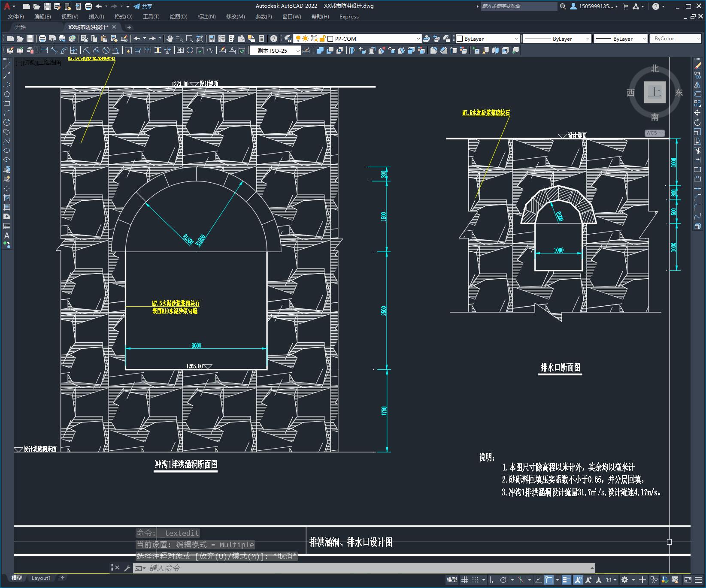Add a new drawing tab with plus button

tap(129, 27)
